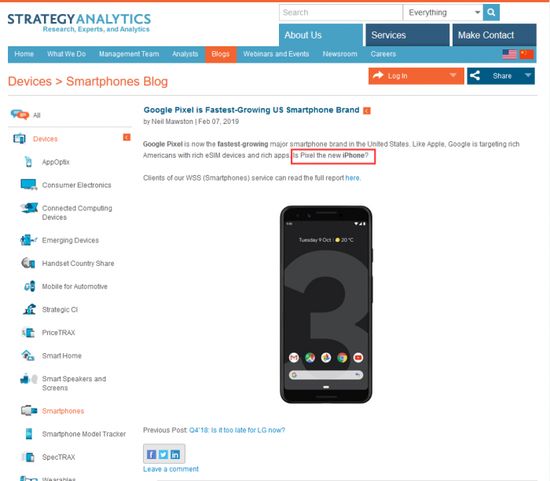Open the Blogs tab
The image size is (550, 481).
click(x=221, y=54)
